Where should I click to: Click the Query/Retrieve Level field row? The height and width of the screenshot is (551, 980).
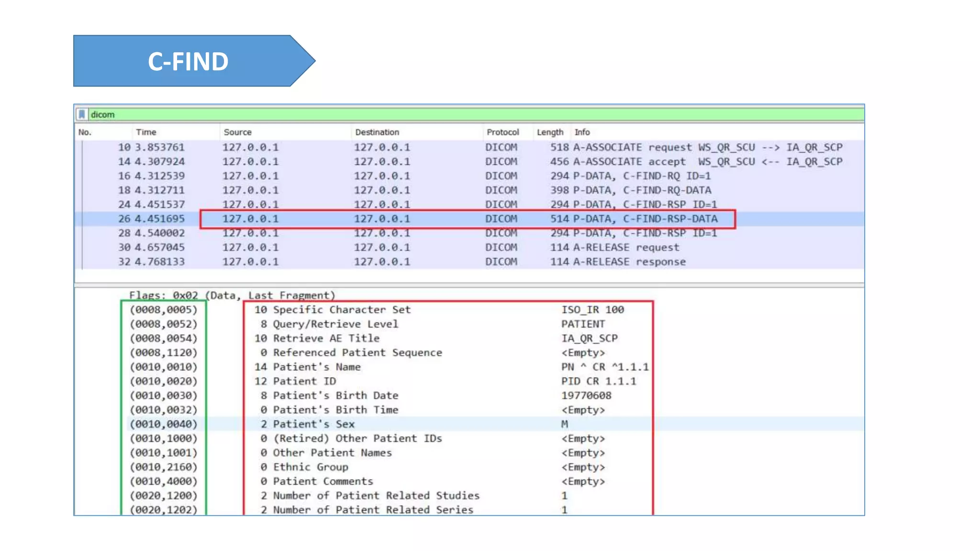tap(335, 324)
